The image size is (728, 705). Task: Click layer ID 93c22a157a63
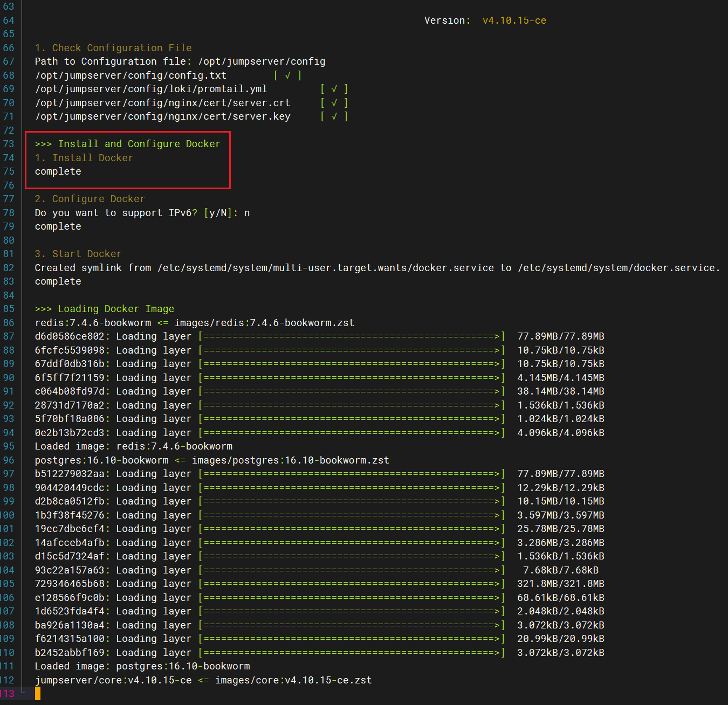(x=70, y=570)
